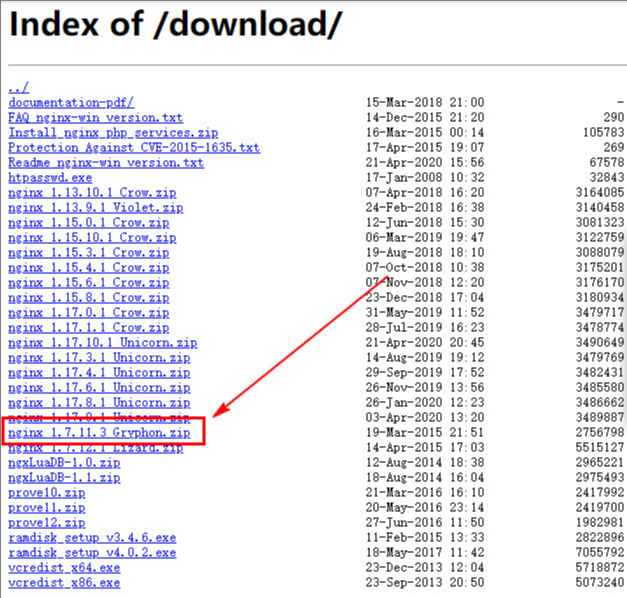This screenshot has width=627, height=598.
Task: Select date text '21-Apr-2020 20:45'
Action: 425,342
